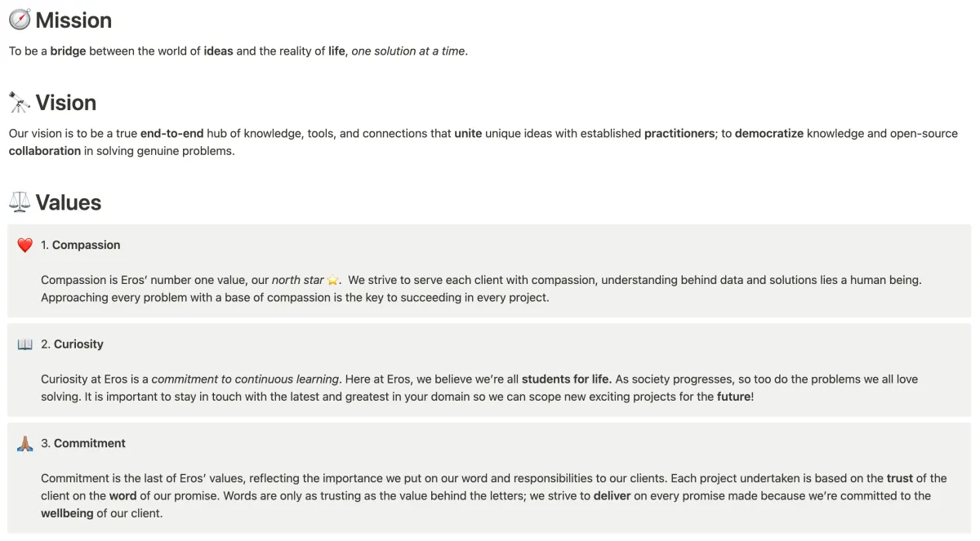Click the folded hands icon in Commitment callout
Screen dimensions: 980x541
[x=25, y=444]
